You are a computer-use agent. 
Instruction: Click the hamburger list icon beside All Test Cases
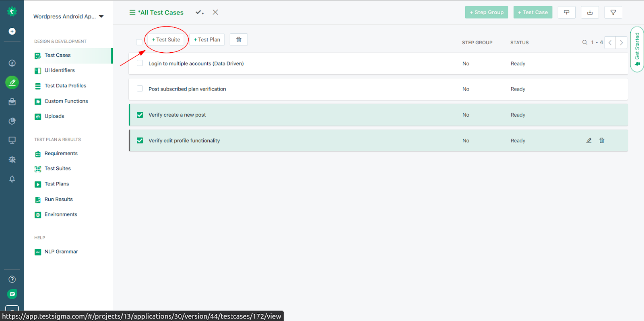pyautogui.click(x=132, y=12)
